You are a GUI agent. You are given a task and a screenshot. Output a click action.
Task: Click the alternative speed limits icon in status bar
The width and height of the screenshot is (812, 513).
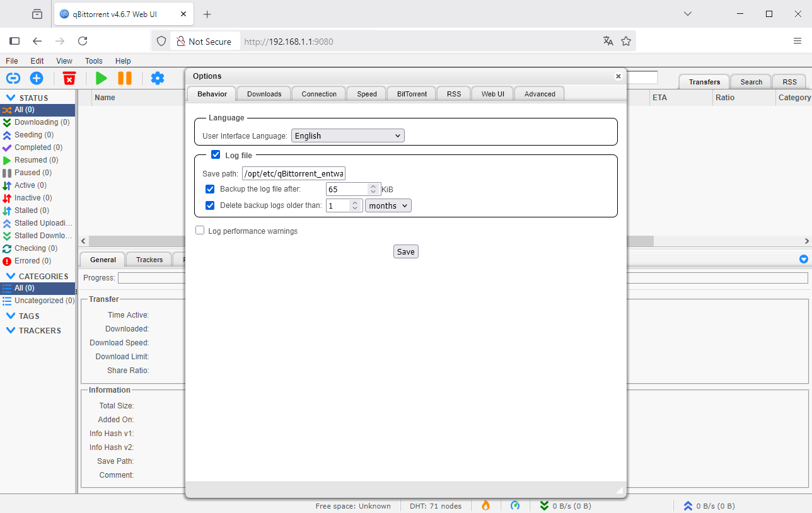point(515,505)
